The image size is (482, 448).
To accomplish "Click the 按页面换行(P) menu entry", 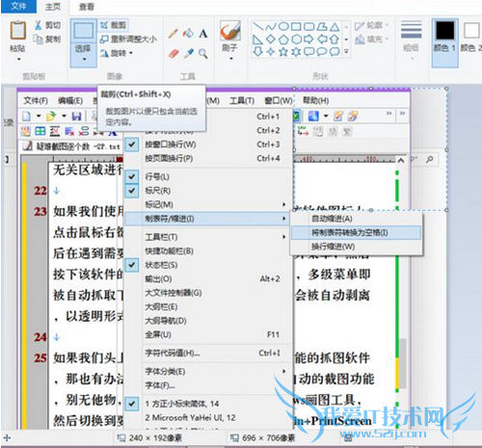I will 208,158.
